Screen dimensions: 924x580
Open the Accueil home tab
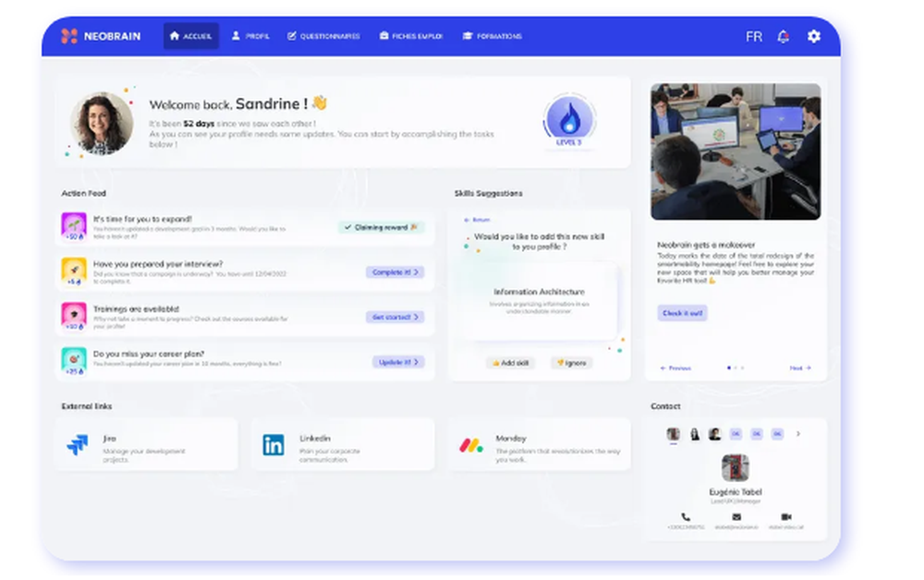pyautogui.click(x=191, y=36)
